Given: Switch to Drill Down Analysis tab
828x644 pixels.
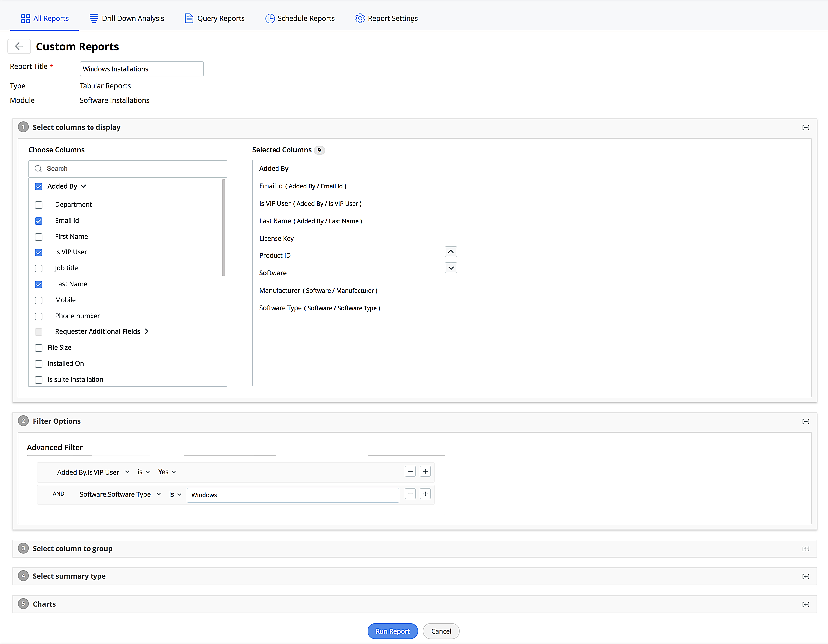Looking at the screenshot, I should pyautogui.click(x=127, y=18).
